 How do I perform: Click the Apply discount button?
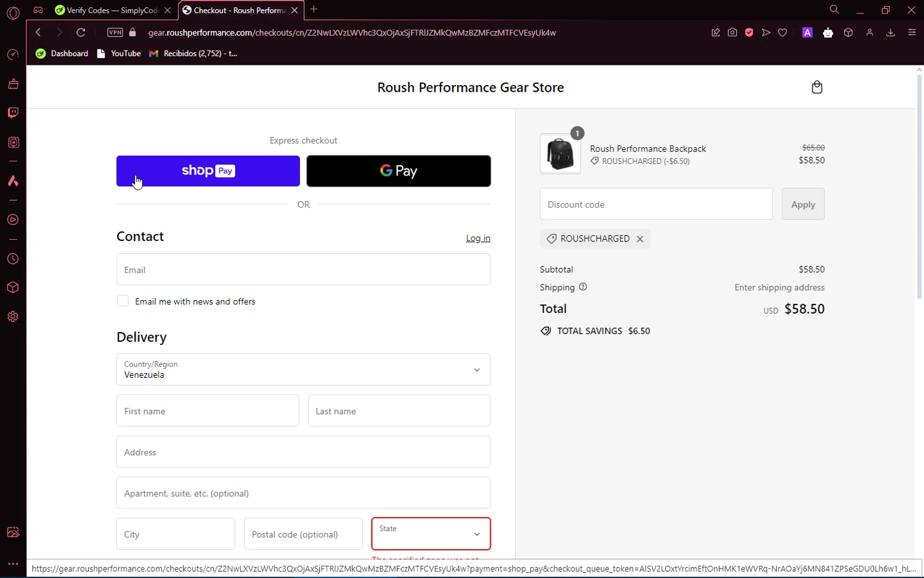[x=803, y=204]
